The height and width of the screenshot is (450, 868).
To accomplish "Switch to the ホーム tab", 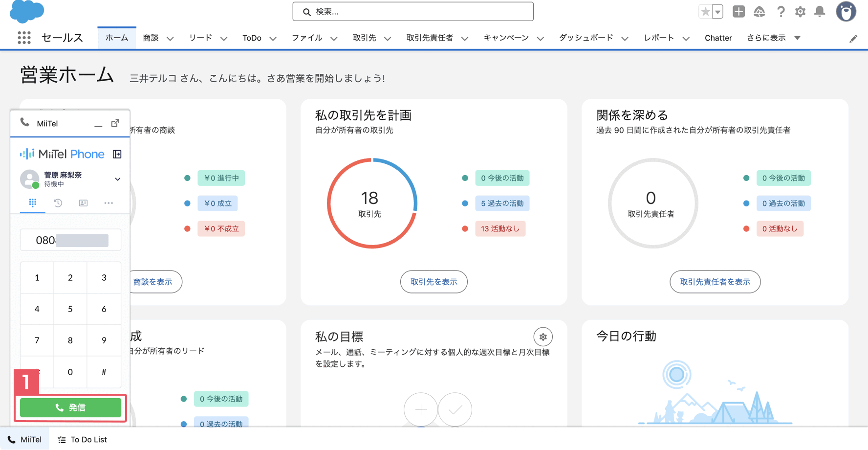I will (x=117, y=38).
